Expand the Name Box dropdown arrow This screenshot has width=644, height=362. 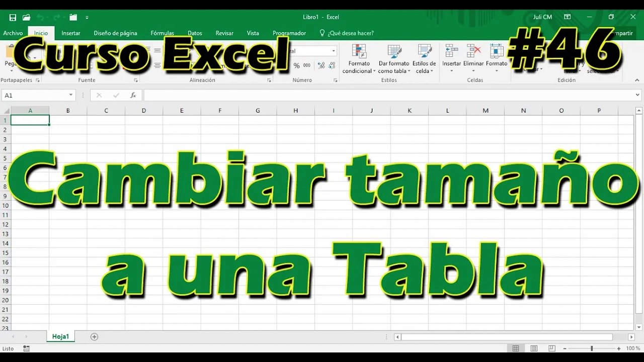tap(70, 95)
